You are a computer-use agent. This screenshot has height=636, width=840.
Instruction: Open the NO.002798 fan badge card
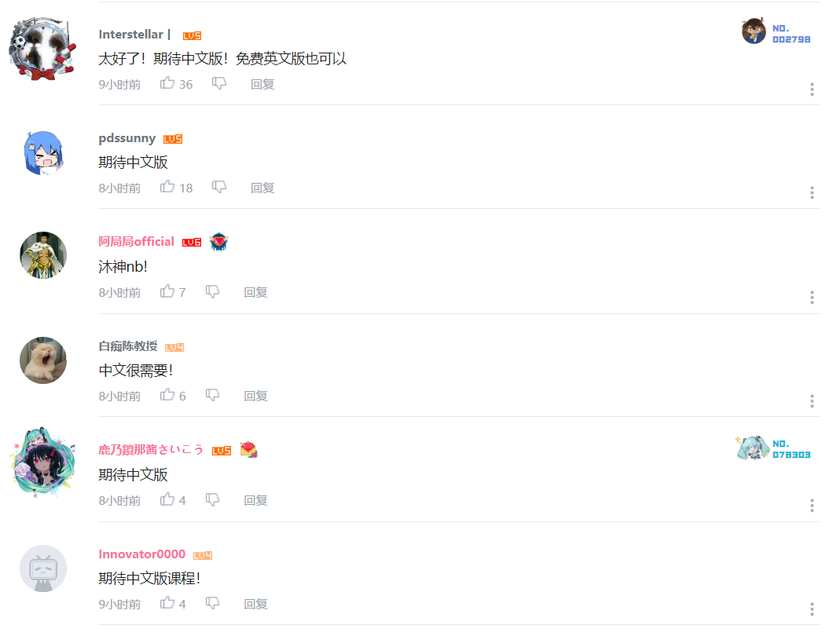776,32
